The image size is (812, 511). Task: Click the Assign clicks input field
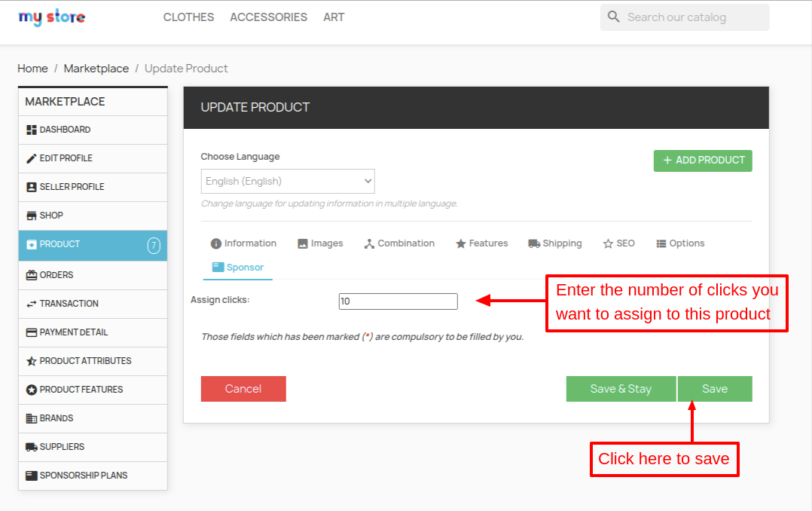pos(398,301)
